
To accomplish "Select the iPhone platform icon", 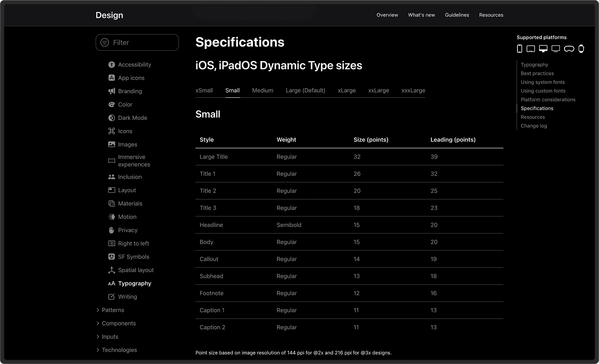I will pyautogui.click(x=520, y=49).
